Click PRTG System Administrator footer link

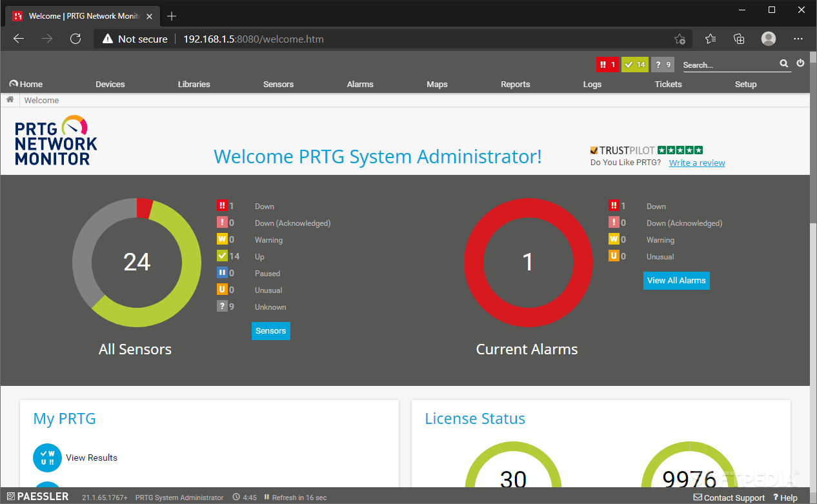pos(179,498)
